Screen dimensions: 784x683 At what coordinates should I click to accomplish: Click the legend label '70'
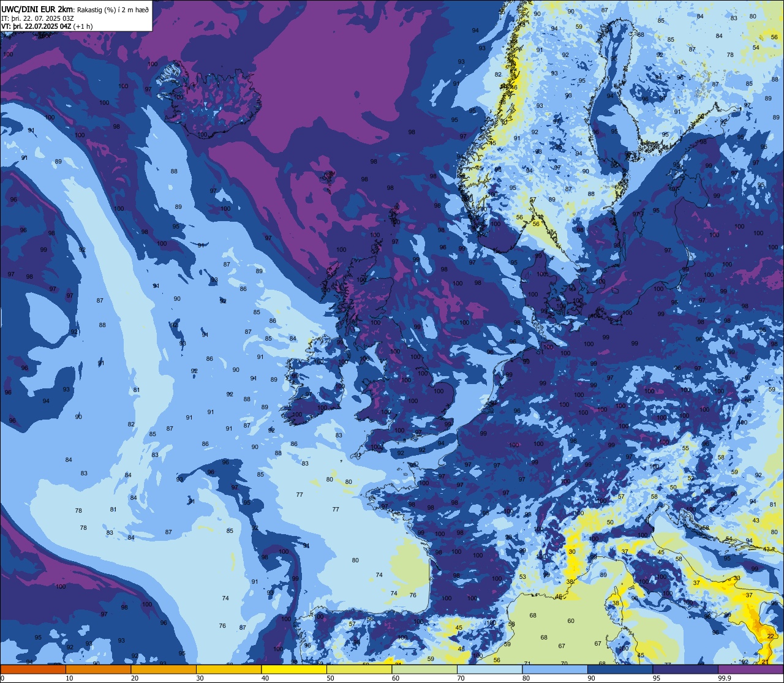(461, 678)
